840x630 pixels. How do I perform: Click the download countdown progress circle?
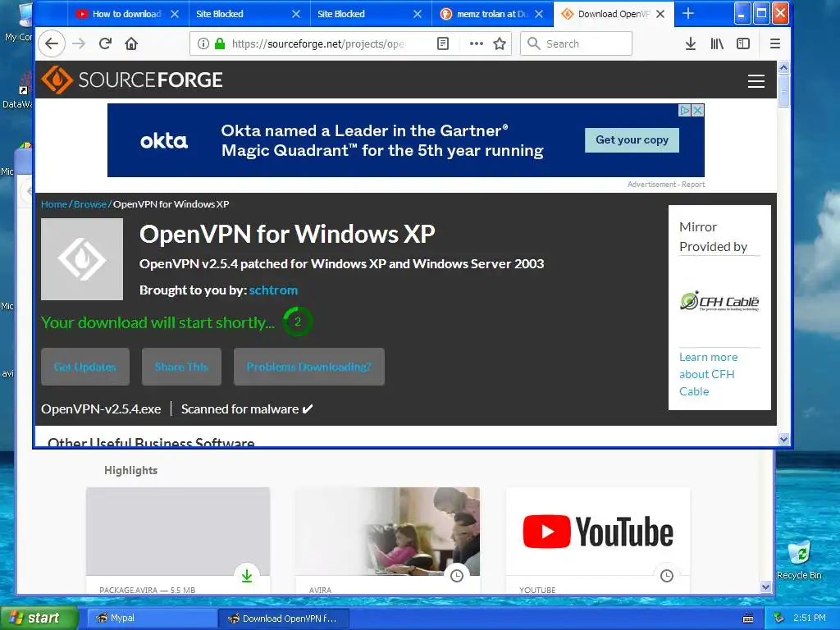click(x=297, y=322)
